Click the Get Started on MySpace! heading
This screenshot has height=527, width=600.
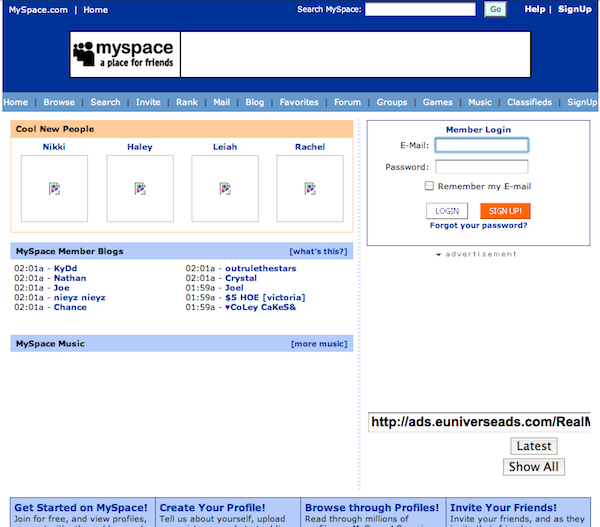(x=81, y=507)
